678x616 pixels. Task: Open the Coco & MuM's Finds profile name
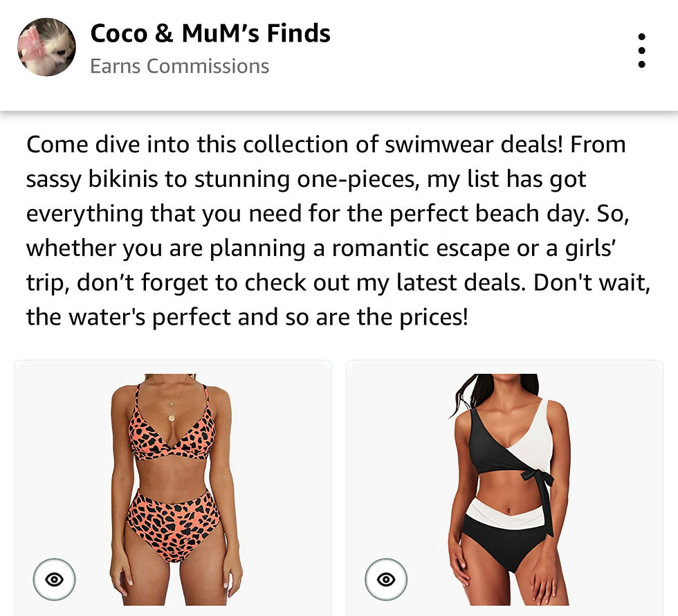click(210, 33)
